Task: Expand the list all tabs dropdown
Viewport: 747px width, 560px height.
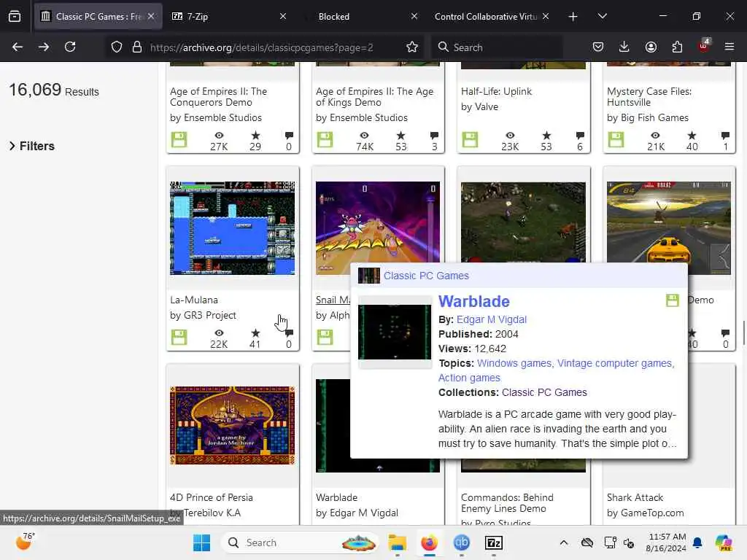Action: point(602,16)
